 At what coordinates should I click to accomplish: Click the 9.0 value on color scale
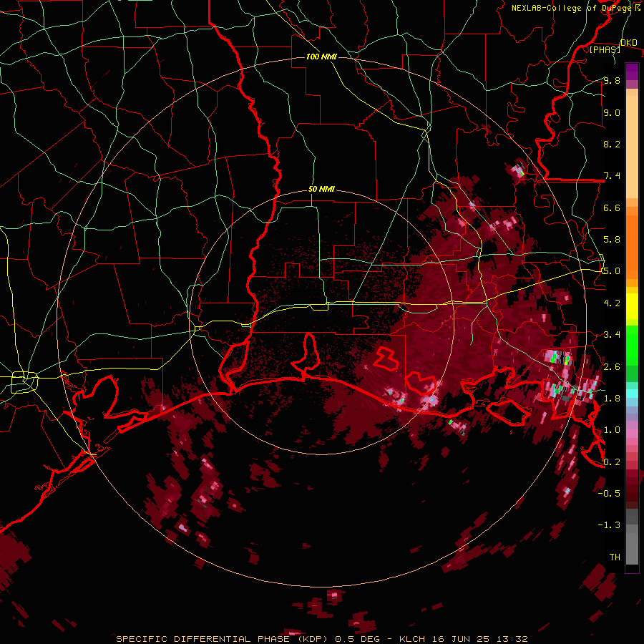click(x=612, y=112)
